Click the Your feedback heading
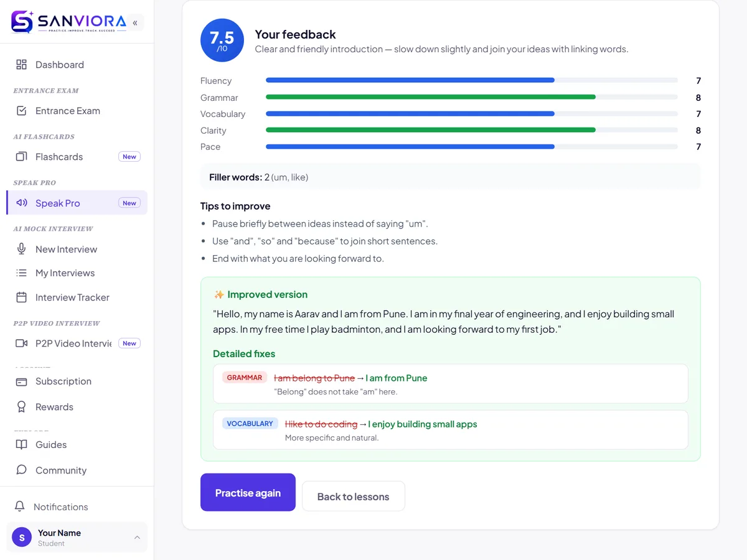Image resolution: width=747 pixels, height=560 pixels. point(295,34)
